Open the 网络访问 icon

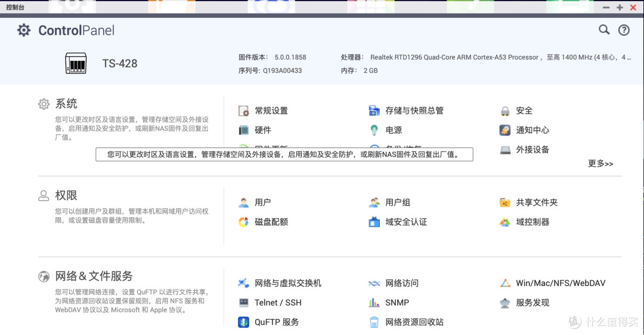pos(374,283)
